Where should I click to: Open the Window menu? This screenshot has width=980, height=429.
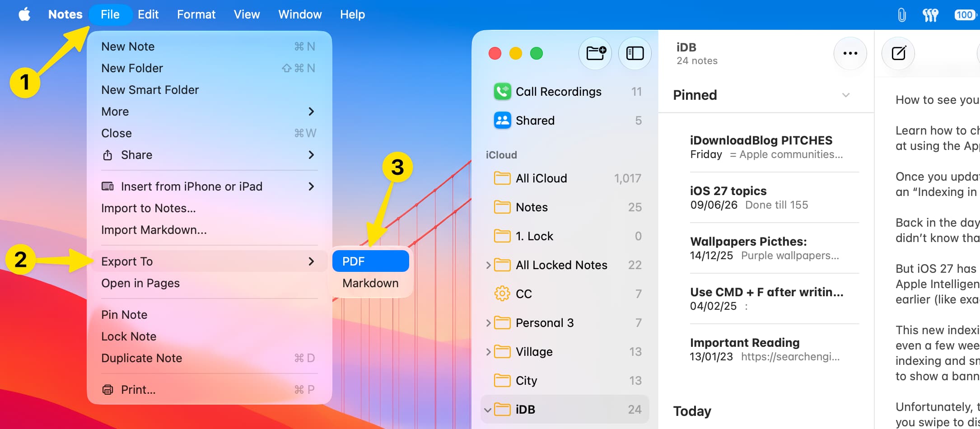(300, 14)
